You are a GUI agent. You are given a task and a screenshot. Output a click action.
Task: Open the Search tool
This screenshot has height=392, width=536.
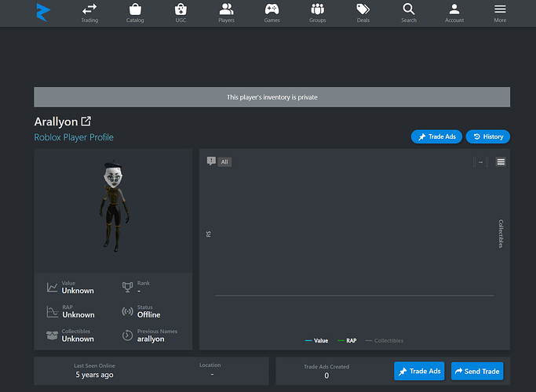click(x=409, y=13)
